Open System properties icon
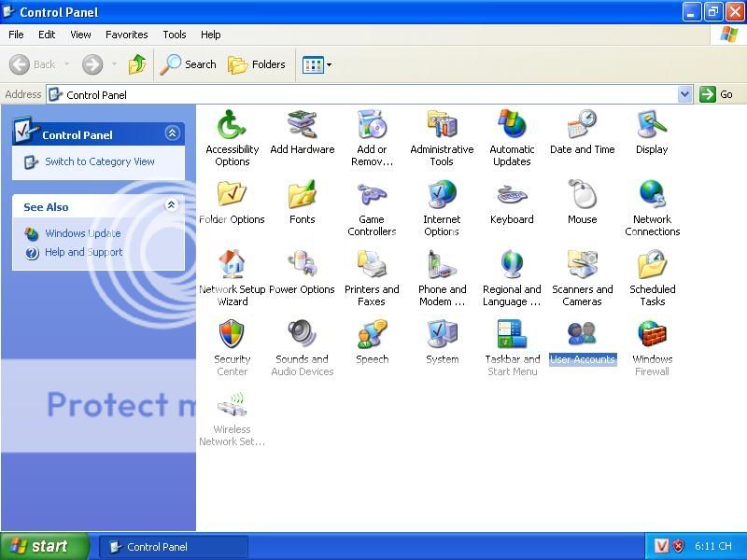Screen dimensions: 747x560 click(x=442, y=343)
